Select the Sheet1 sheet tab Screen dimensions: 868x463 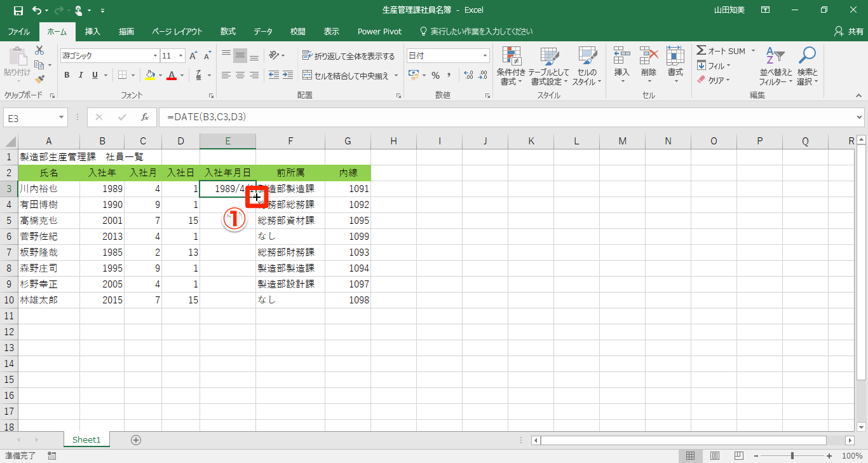(x=86, y=439)
